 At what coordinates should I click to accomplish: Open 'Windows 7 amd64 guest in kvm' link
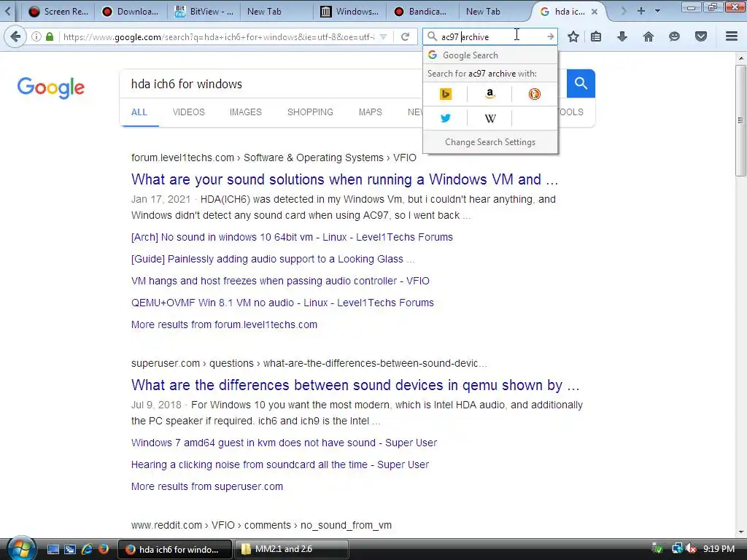click(x=284, y=443)
